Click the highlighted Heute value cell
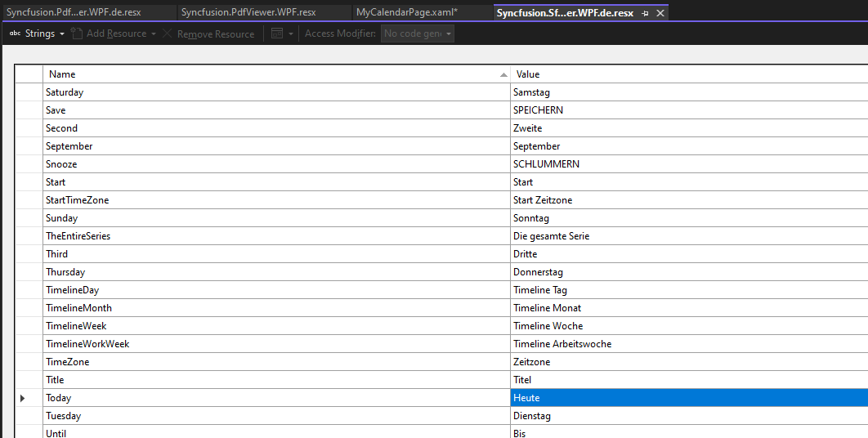Viewport: 868px width, 438px height. point(688,398)
